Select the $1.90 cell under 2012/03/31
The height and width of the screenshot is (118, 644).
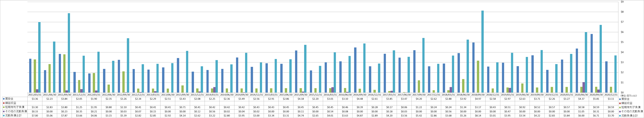point(94,99)
